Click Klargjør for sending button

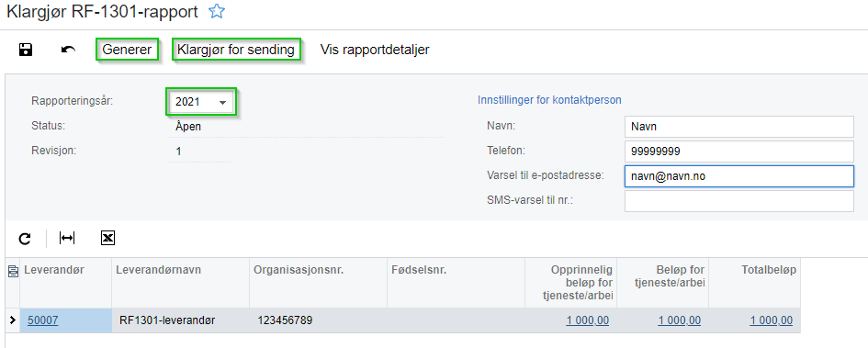click(236, 50)
